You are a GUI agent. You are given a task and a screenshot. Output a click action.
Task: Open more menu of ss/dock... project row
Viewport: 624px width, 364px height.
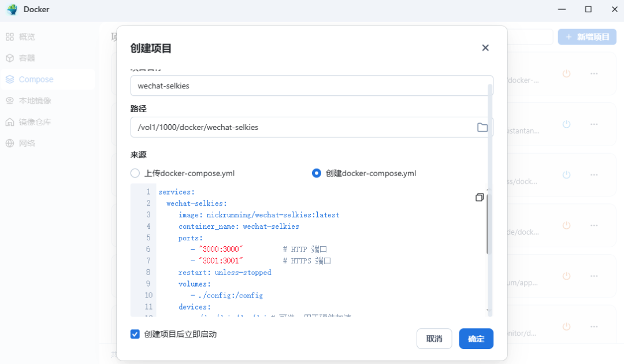click(x=594, y=174)
